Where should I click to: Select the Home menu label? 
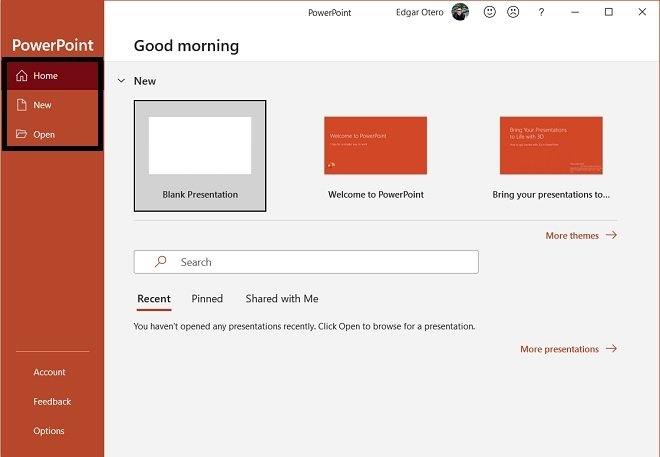[x=45, y=76]
